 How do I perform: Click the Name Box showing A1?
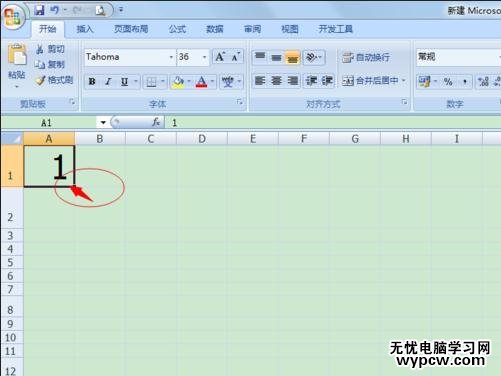tap(50, 123)
